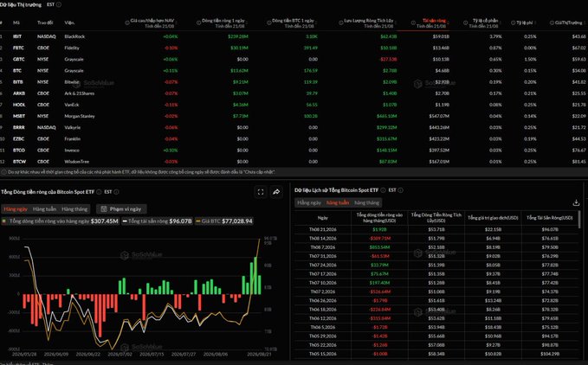The height and width of the screenshot is (365, 588).
Task: Sort by Dòng tiền ròng 1 ngày column
Action: (x=247, y=22)
